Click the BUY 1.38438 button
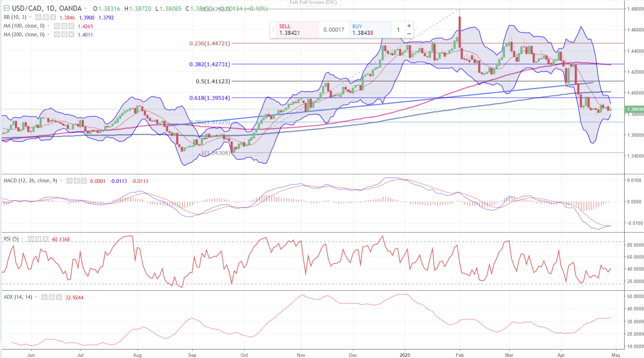Viewport: 644px width, 358px height. click(369, 30)
